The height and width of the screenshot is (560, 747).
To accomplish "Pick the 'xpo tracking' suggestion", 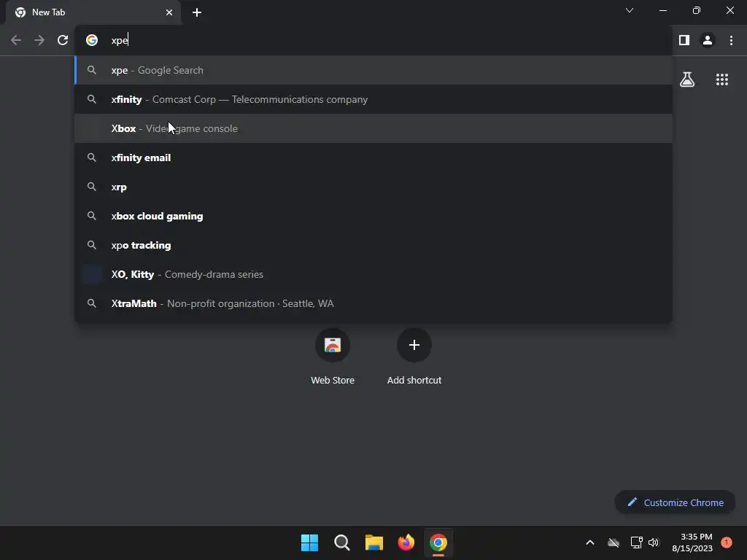I will point(373,245).
